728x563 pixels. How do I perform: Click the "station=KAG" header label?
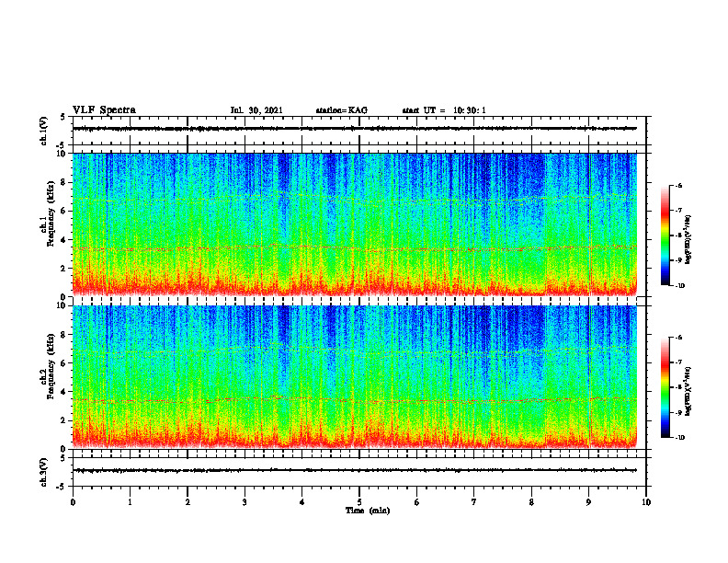(x=341, y=110)
